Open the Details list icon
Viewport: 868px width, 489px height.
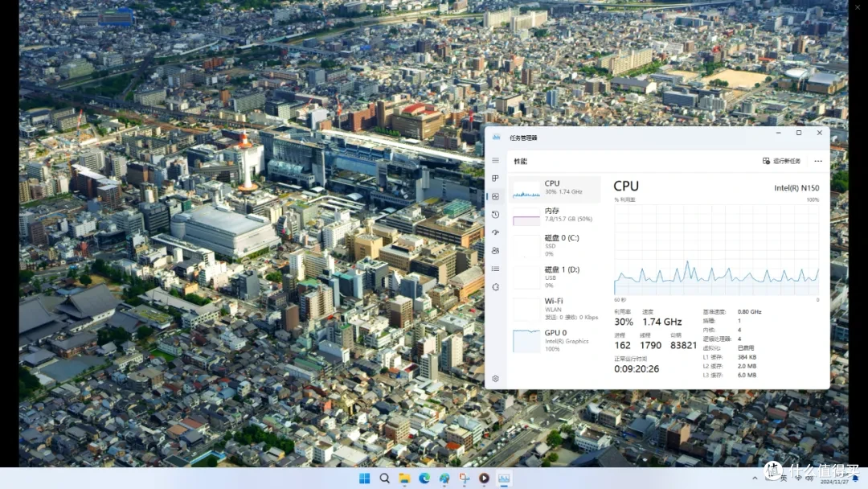(495, 269)
